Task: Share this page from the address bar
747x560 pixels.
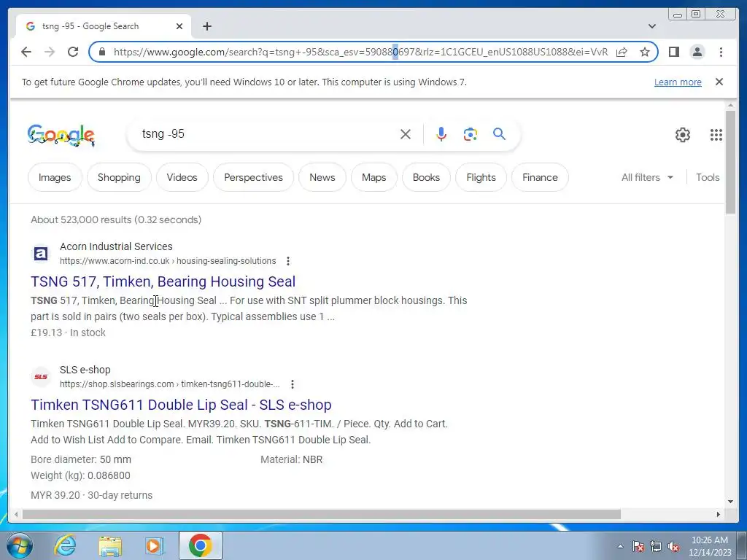Action: [622, 52]
